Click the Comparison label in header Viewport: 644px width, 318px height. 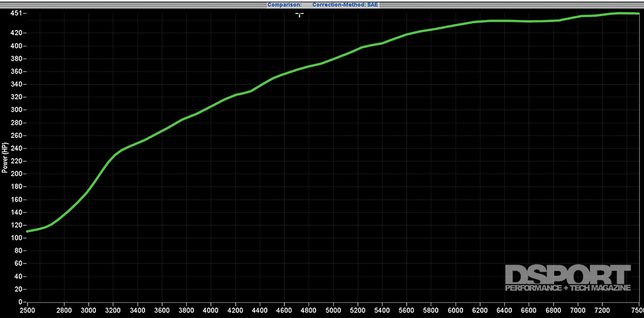coord(284,4)
